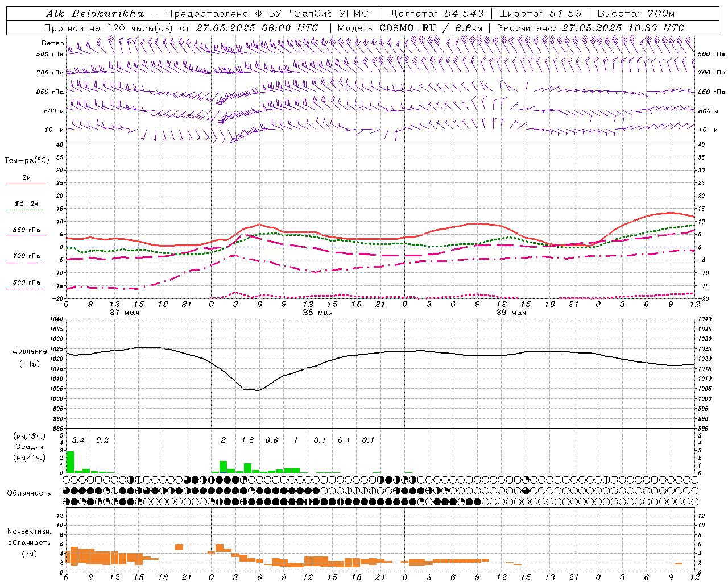Select the "500 гПа" temperature legend entry
This screenshot has height=582, width=728.
pos(27,282)
